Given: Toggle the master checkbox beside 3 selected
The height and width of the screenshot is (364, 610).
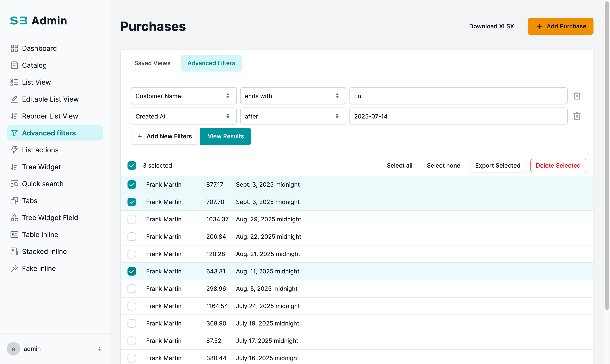Looking at the screenshot, I should click(x=132, y=165).
